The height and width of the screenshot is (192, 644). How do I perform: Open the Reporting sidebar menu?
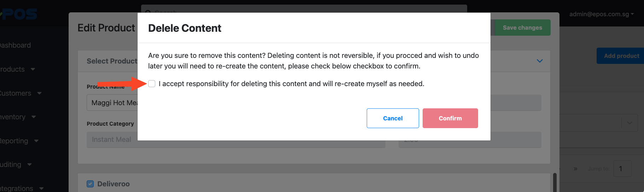[x=19, y=141]
